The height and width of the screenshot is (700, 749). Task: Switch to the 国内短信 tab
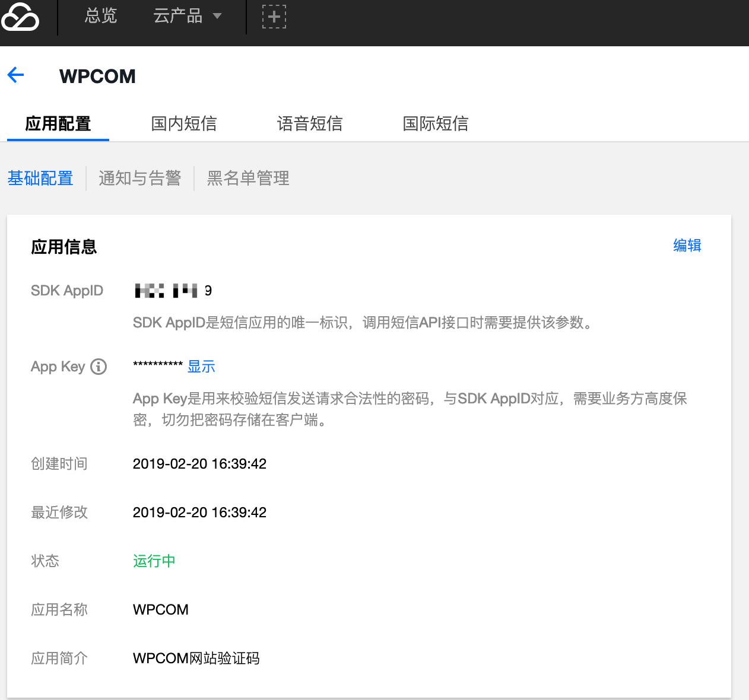[183, 123]
